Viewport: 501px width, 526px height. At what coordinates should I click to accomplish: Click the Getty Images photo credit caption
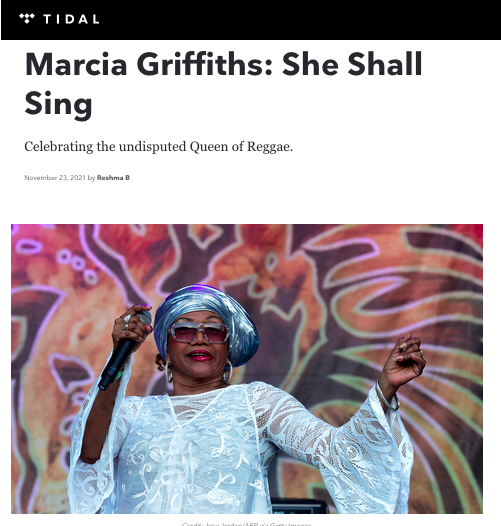[x=247, y=524]
